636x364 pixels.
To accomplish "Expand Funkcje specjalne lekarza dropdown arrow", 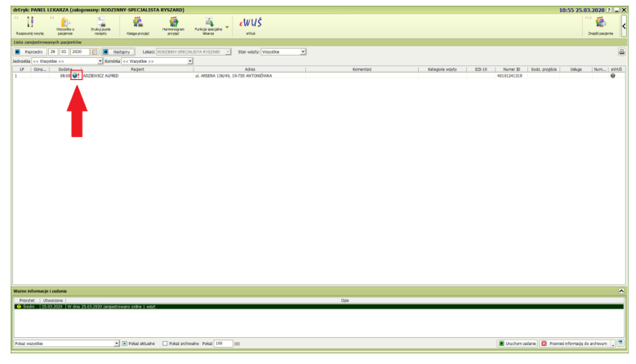I will click(227, 24).
